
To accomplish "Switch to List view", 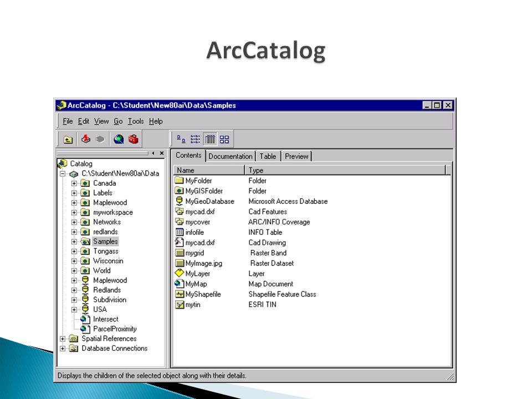I will (x=196, y=139).
